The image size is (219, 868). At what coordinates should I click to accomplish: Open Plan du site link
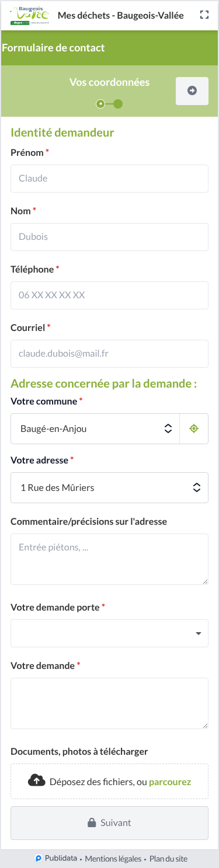pyautogui.click(x=168, y=859)
